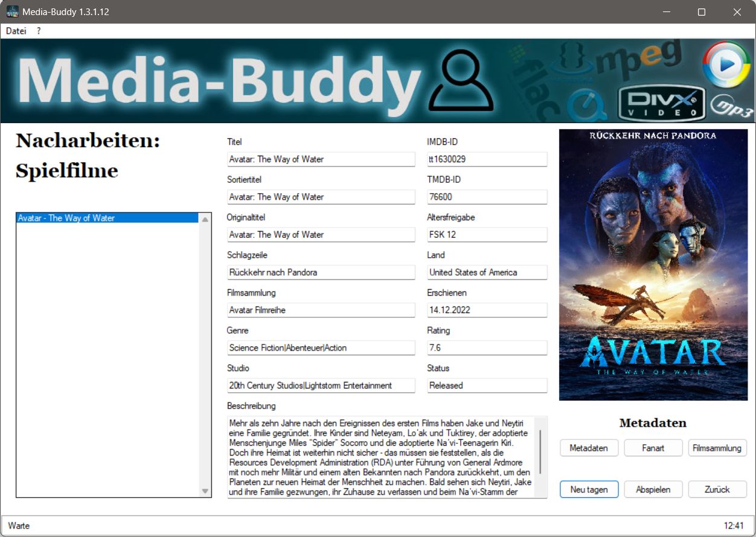756x537 pixels.
Task: Minimize the Media-Buddy window
Action: tap(667, 12)
